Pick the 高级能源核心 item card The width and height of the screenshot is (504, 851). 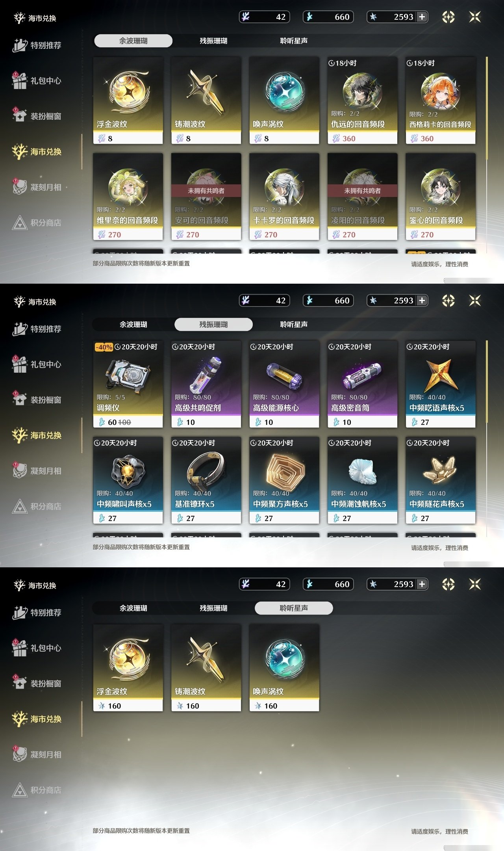click(284, 384)
